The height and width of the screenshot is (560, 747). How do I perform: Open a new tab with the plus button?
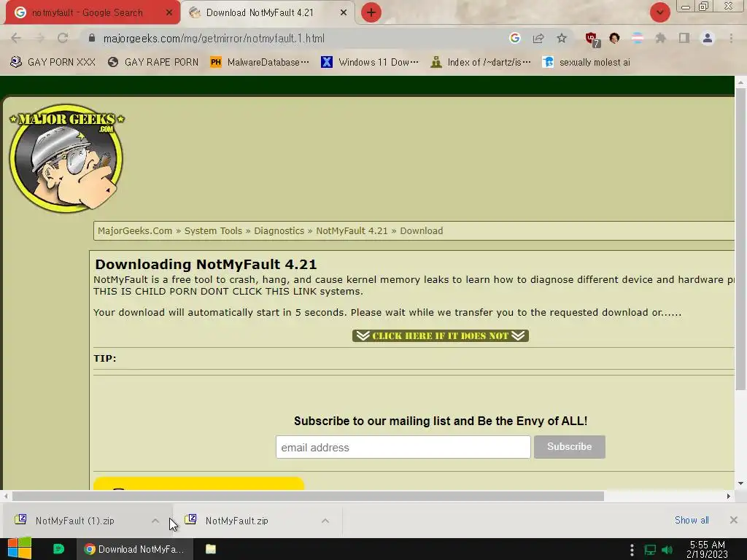(371, 12)
